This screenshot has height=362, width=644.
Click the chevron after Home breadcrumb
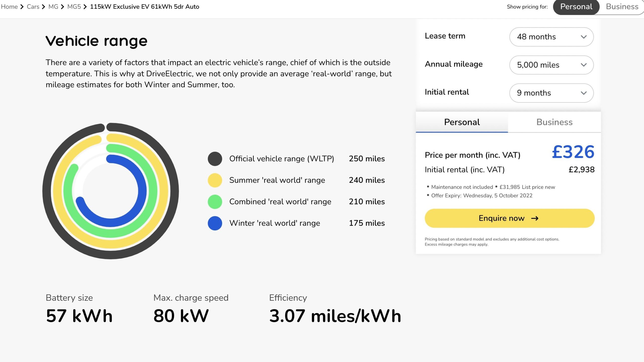(22, 7)
